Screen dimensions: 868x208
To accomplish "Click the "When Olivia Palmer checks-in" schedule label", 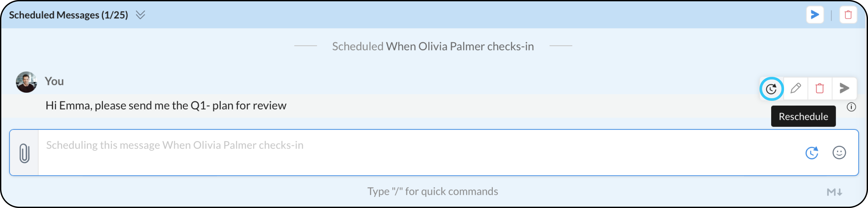I will pos(460,46).
